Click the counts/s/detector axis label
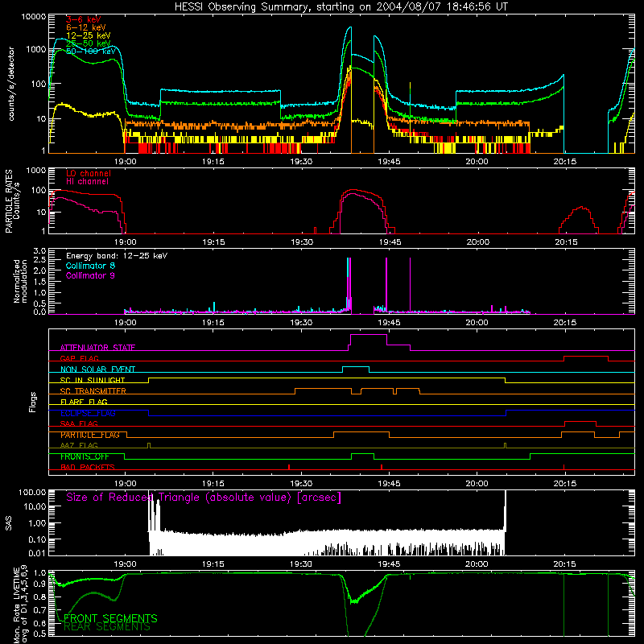The width and height of the screenshot is (644, 644). (11, 84)
